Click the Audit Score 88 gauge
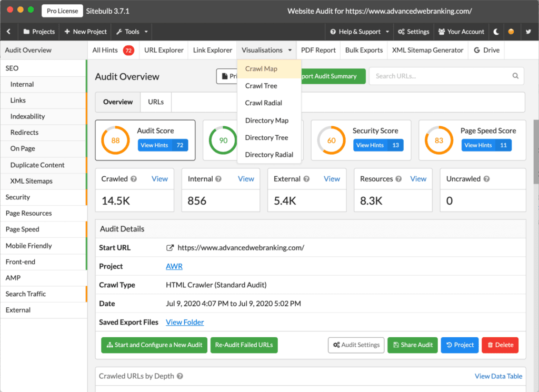The height and width of the screenshot is (392, 539). tap(115, 140)
